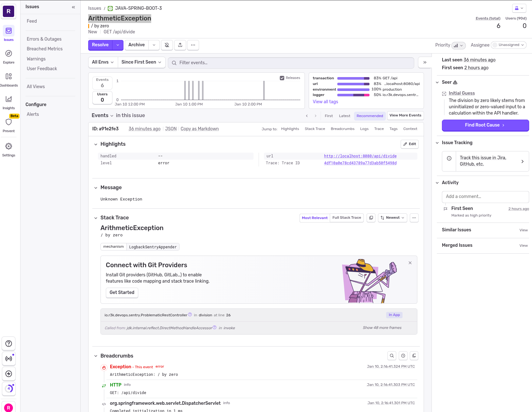The width and height of the screenshot is (532, 412).
Task: Go to previous event arrow
Action: pyautogui.click(x=307, y=116)
